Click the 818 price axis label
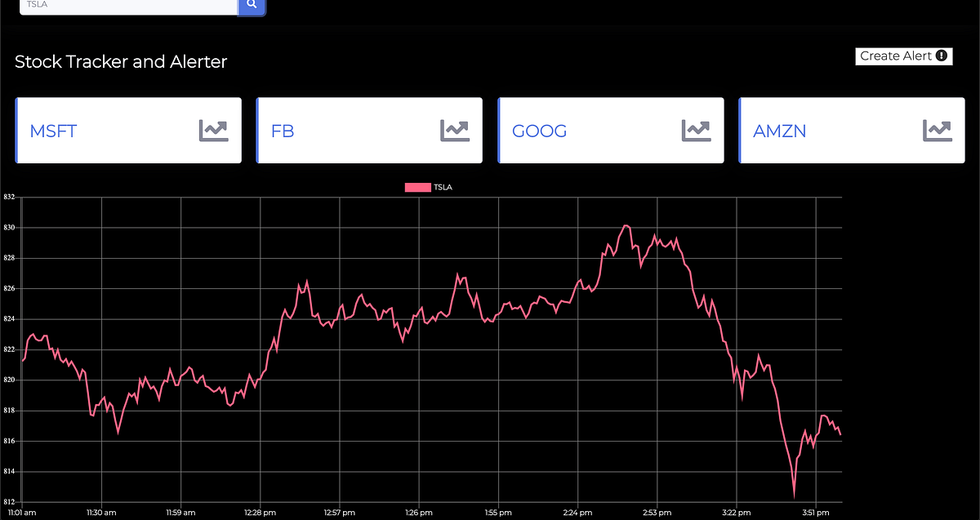This screenshot has height=520, width=980. tap(8, 411)
